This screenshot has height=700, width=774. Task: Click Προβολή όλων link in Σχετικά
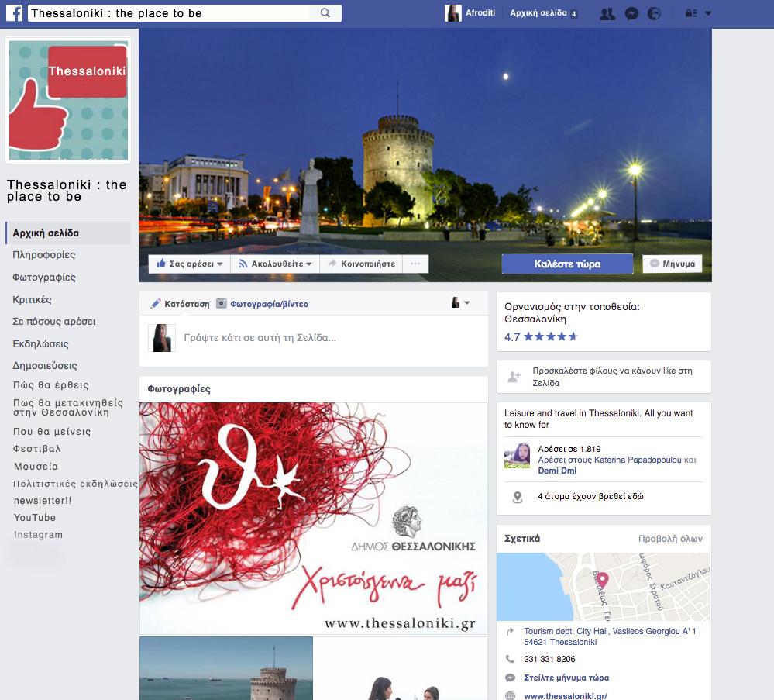tap(670, 539)
